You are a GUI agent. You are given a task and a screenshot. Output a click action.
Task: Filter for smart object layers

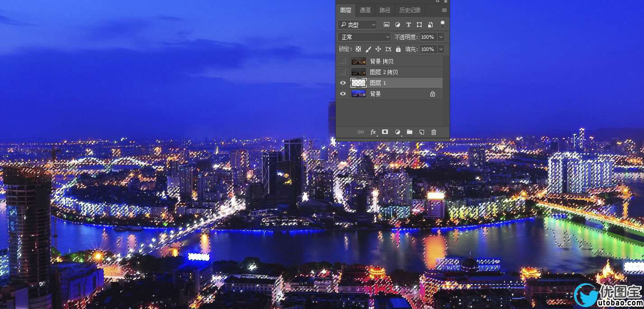(x=430, y=25)
